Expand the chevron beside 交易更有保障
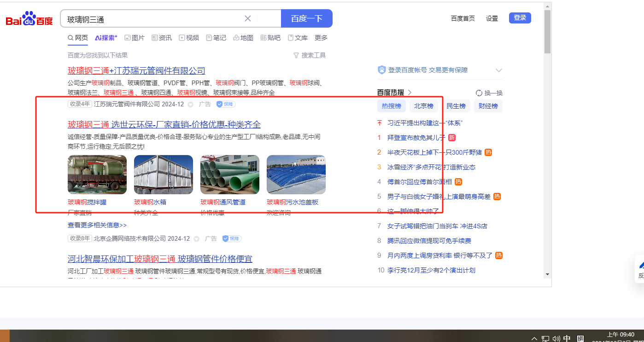 click(498, 70)
